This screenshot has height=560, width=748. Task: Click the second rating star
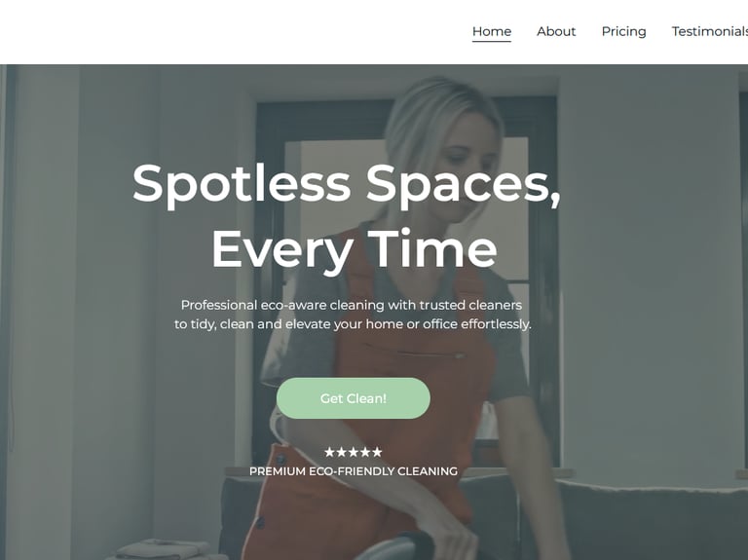click(x=341, y=452)
